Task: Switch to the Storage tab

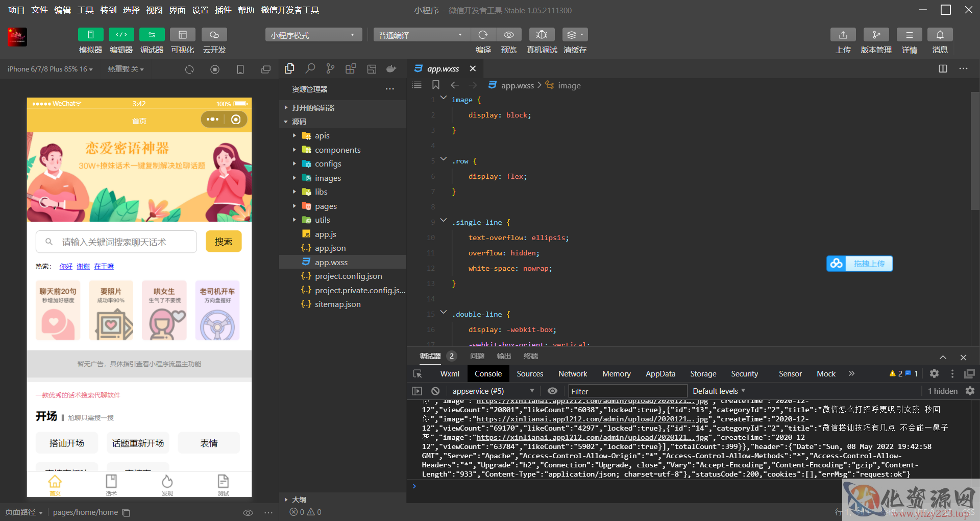Action: point(703,374)
